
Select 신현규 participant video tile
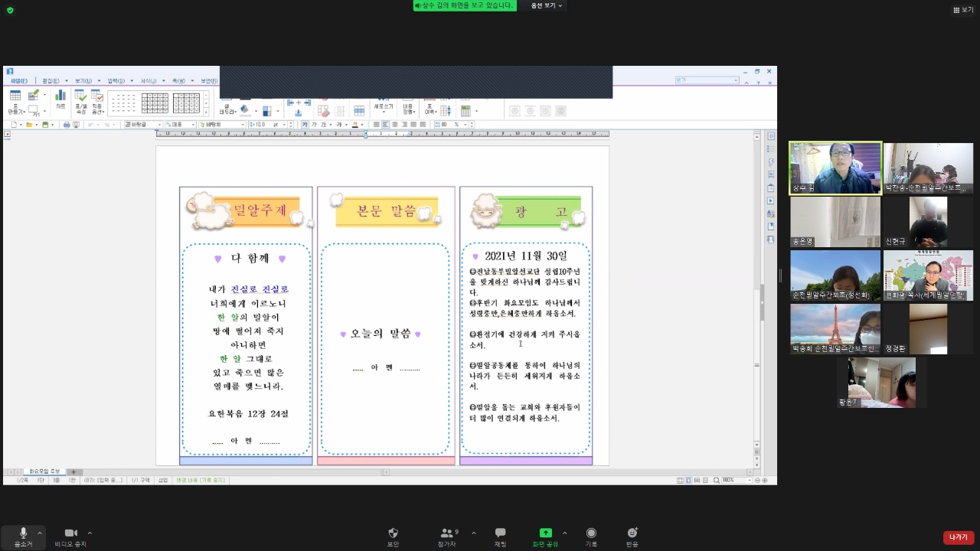(928, 222)
